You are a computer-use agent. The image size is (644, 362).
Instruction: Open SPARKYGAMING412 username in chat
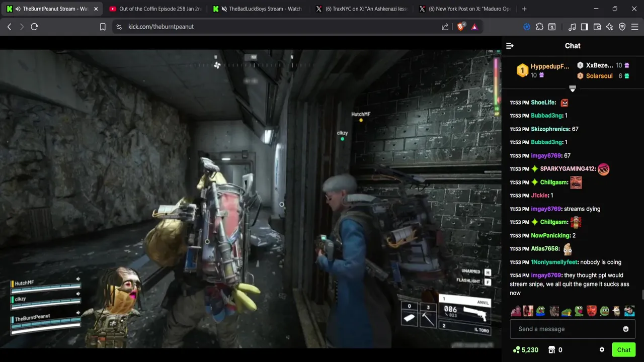pyautogui.click(x=568, y=169)
